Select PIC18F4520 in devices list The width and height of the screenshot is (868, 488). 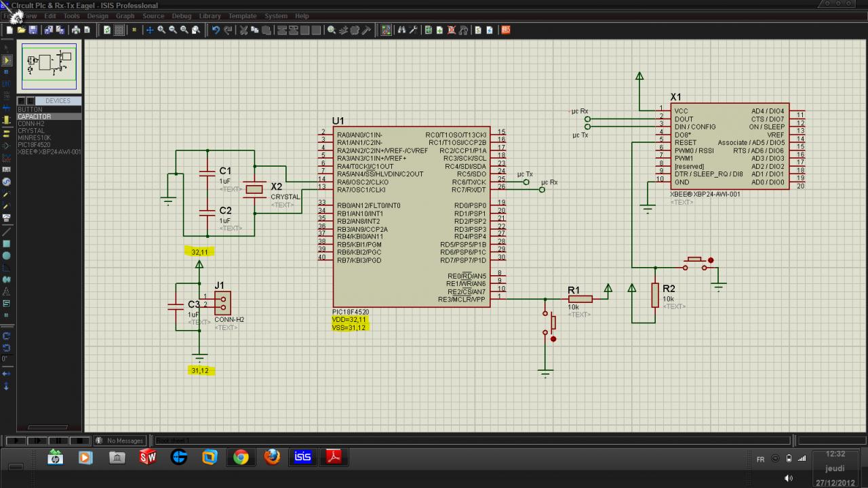coord(34,145)
